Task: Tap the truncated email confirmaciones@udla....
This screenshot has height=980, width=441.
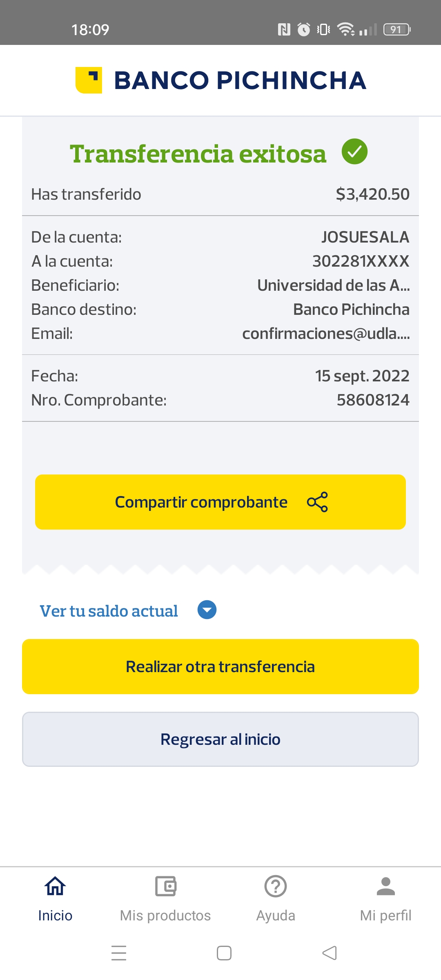Action: point(326,334)
